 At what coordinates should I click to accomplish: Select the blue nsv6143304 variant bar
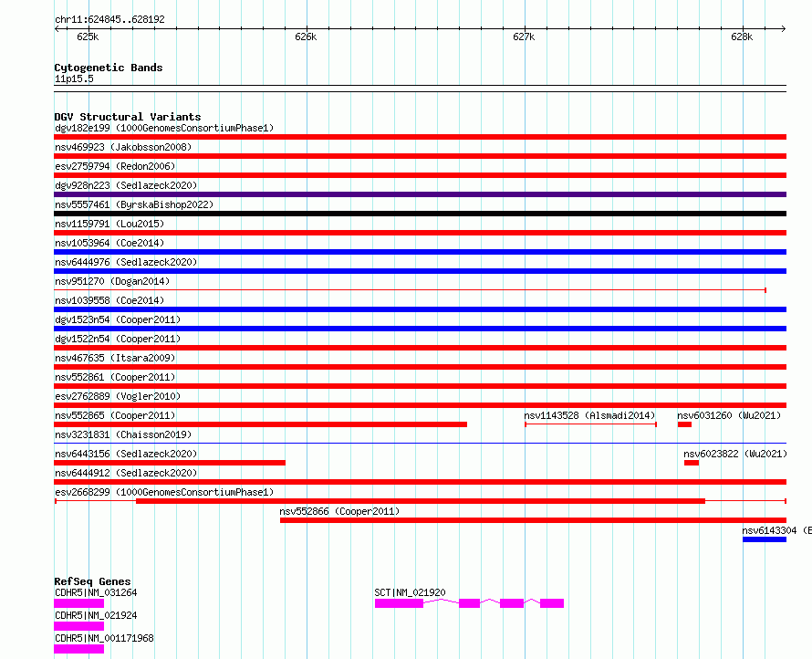click(x=765, y=539)
